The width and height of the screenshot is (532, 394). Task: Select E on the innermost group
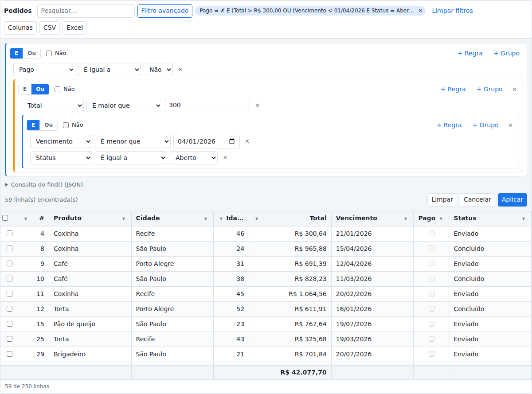(33, 125)
